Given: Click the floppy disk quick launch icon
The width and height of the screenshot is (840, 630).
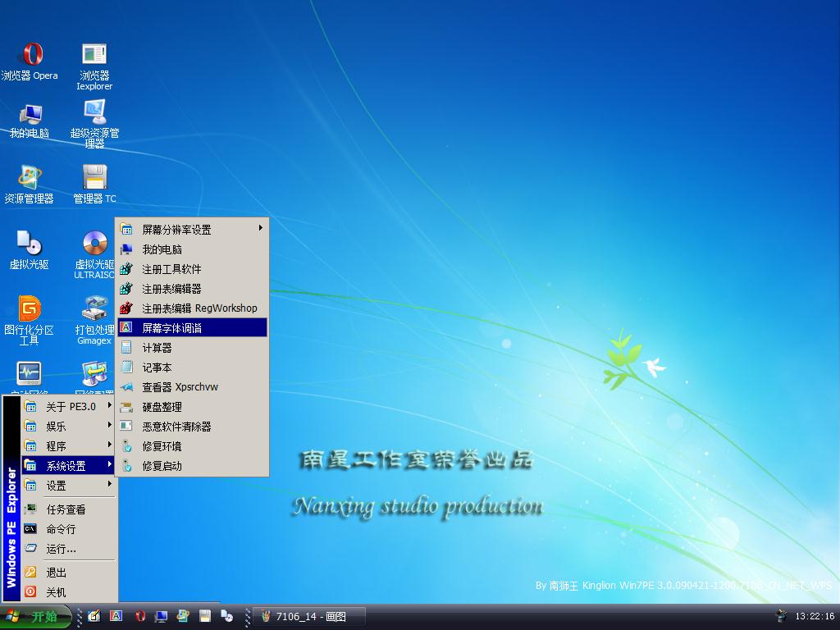Looking at the screenshot, I should [x=205, y=616].
